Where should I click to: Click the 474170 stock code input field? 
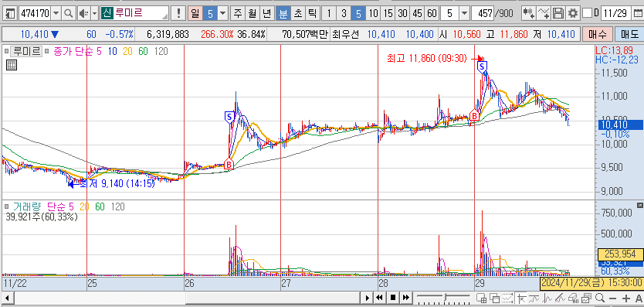point(35,14)
